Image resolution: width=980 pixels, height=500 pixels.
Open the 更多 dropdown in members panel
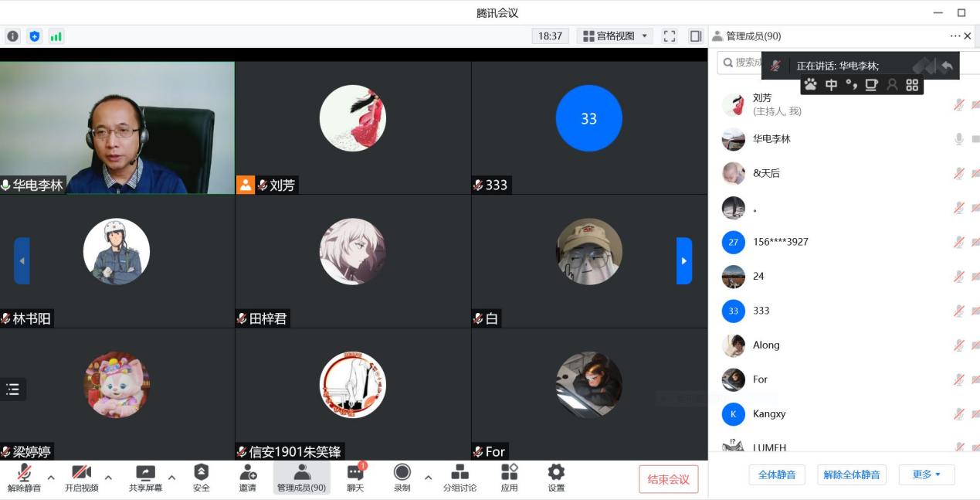pos(927,474)
